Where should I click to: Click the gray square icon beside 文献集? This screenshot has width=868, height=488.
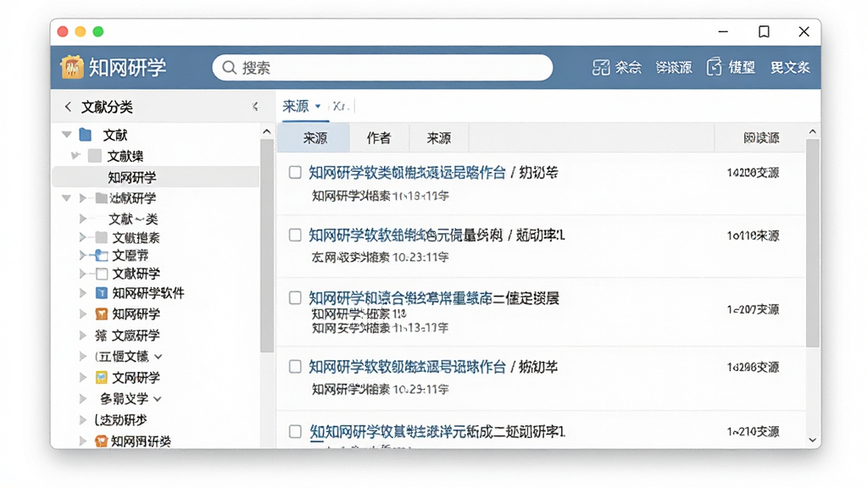[x=95, y=156]
